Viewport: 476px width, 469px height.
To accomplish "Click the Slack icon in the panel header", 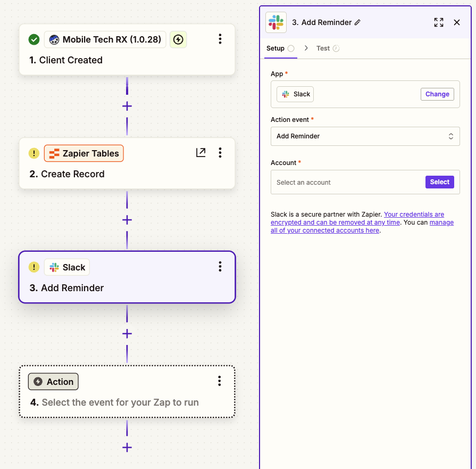I will 275,22.
